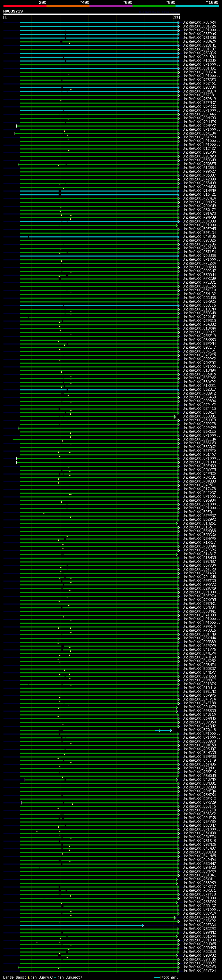Screen dimensions: 222x980
Task: Click the orange ~40% identity legend segment
Action: (x=68, y=6)
